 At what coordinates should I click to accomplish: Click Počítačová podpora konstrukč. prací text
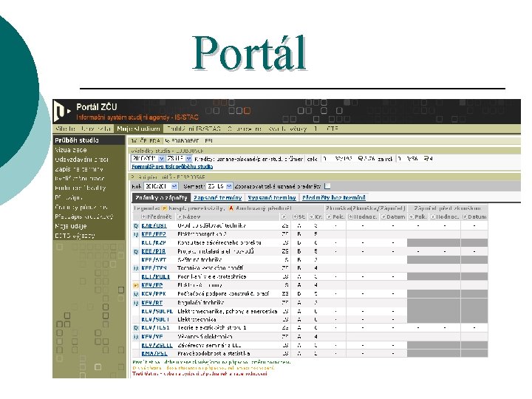223,294
